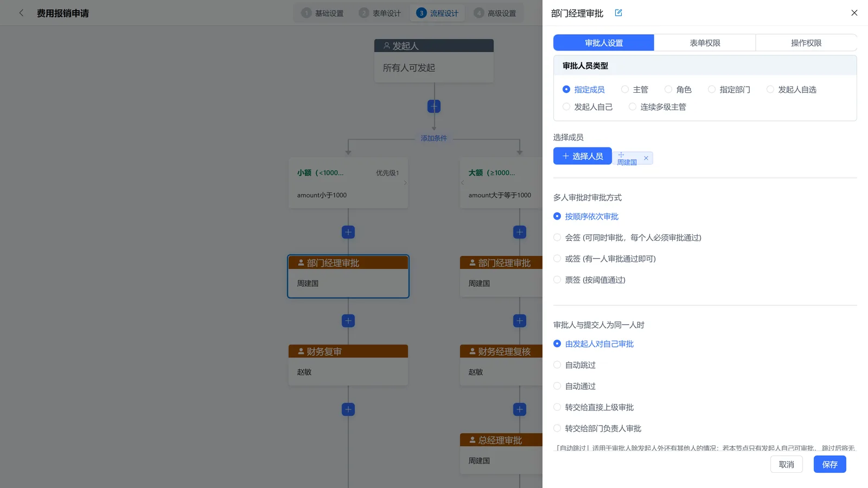Go back with the arrow beside 费用报销申请

pos(21,12)
